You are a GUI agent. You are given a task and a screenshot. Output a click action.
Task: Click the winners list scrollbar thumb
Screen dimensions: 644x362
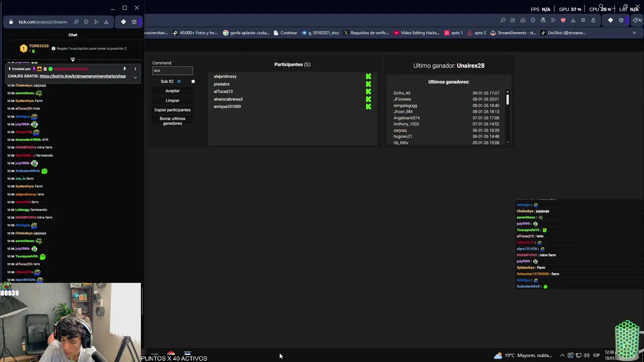pos(507,100)
